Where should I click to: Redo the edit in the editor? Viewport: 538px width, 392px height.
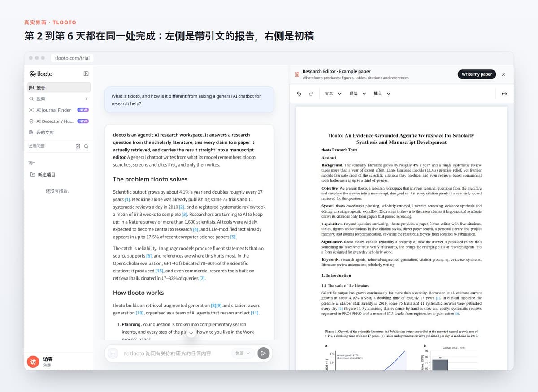coord(311,94)
